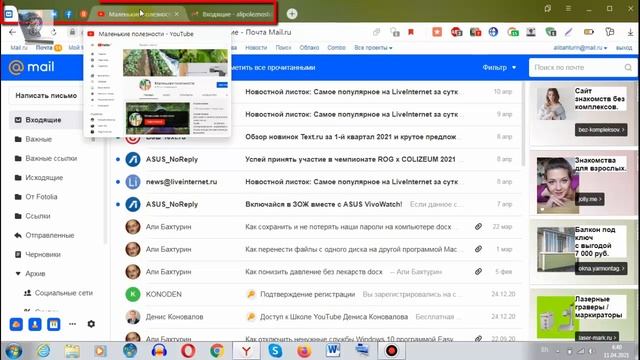Open the От Fotolia folder
The image size is (640, 360).
(x=41, y=197)
